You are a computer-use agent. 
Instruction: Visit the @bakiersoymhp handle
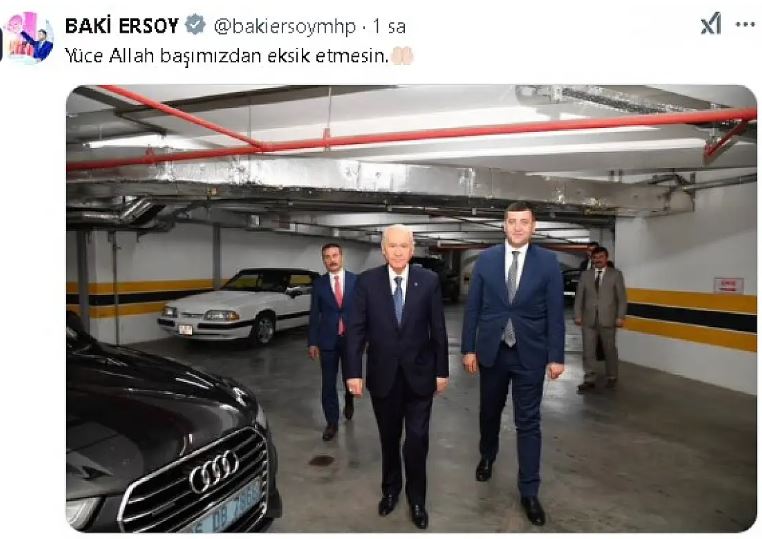pos(284,26)
